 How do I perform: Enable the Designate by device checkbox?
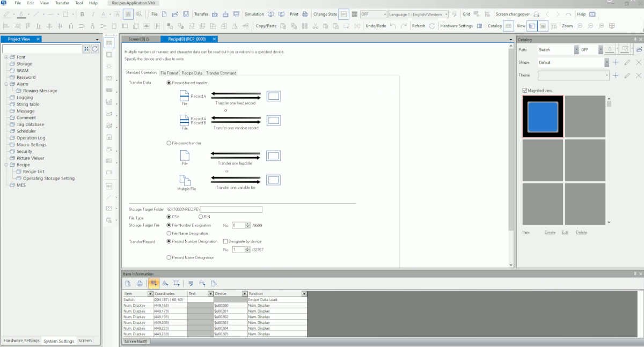(225, 241)
